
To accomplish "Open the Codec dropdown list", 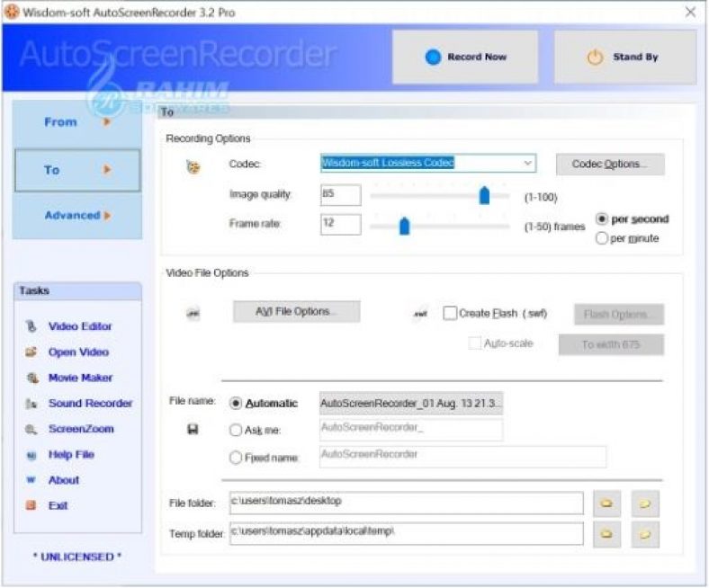I will (527, 163).
